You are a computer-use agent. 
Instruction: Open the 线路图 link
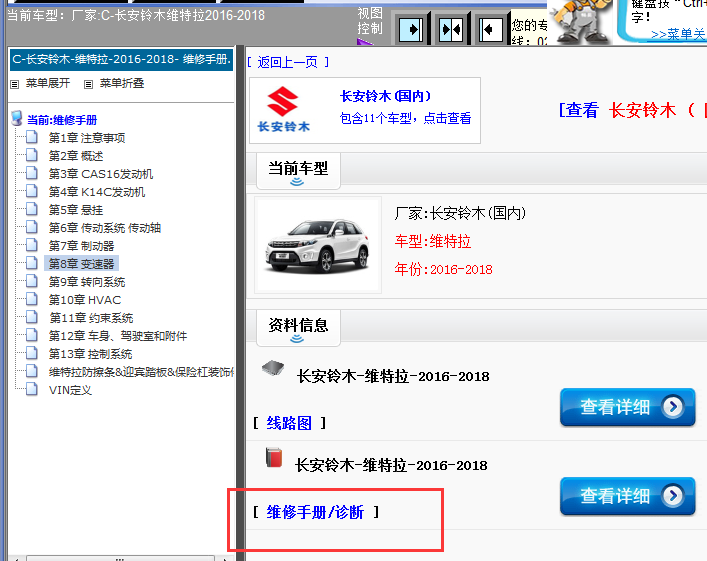[289, 423]
